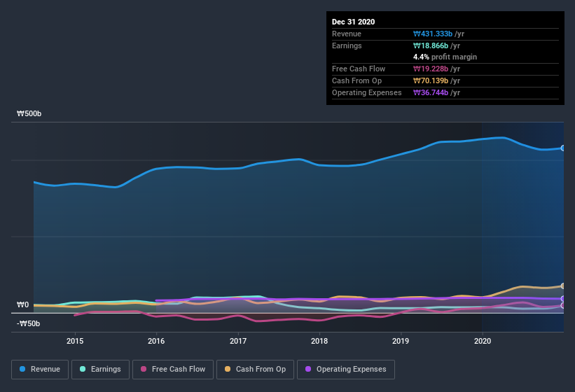Click the 2015 label on the x-axis
Screen dimensions: 575x392
[x=75, y=341]
